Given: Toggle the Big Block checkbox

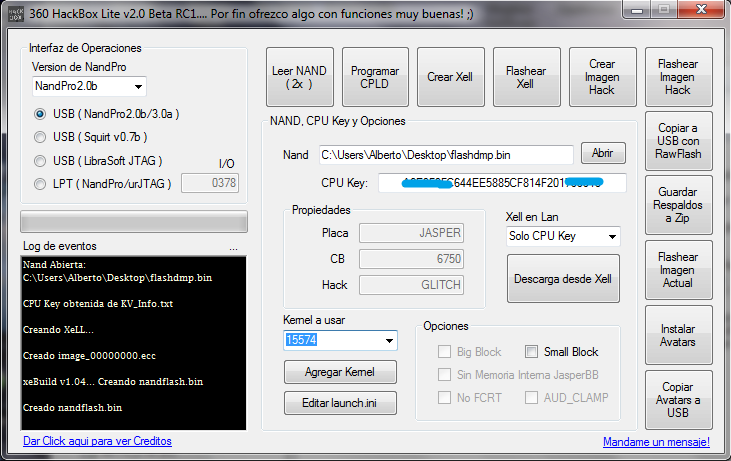Looking at the screenshot, I should [444, 351].
